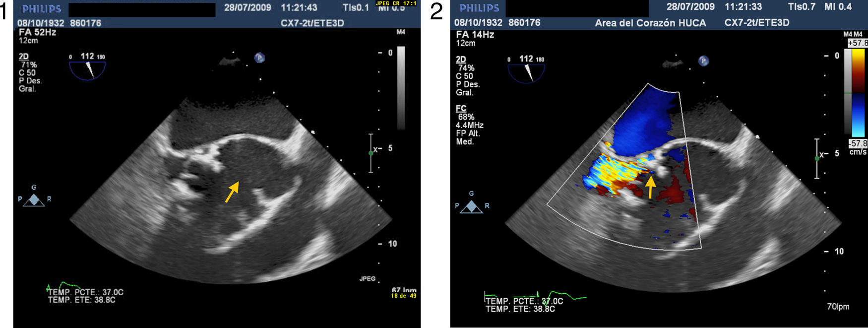Screen dimensions: 868x328
Task: Click the orientation triangle icon in left panel
Action: (34, 199)
